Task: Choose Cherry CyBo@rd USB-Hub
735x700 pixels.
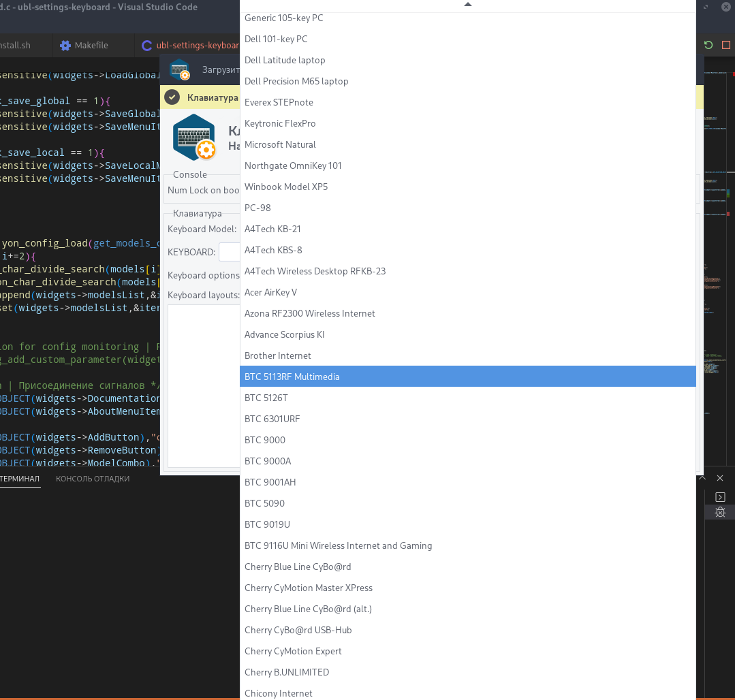Action: (467, 630)
